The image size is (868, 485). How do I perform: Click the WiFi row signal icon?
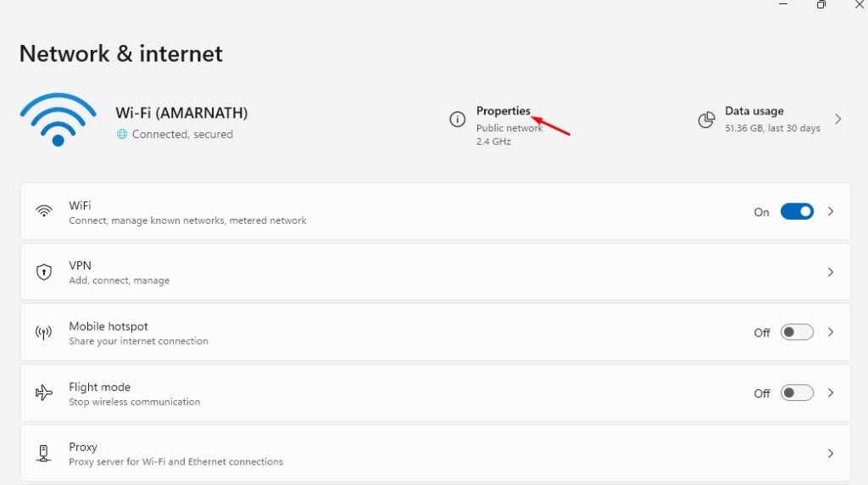[x=44, y=211]
